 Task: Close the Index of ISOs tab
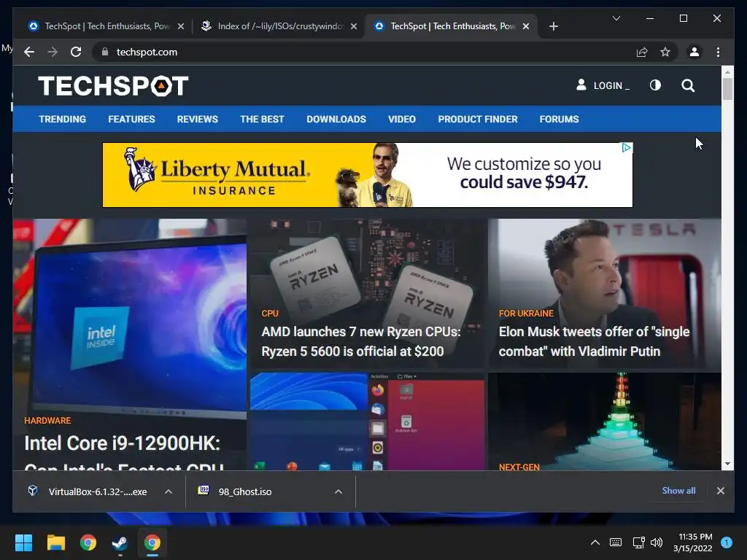click(x=354, y=26)
